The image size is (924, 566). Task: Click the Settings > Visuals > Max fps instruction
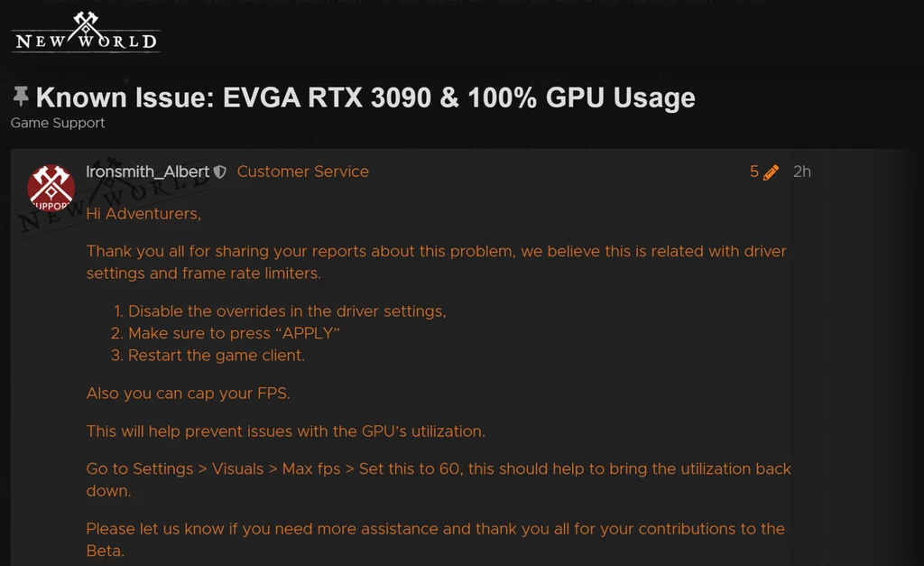(439, 479)
